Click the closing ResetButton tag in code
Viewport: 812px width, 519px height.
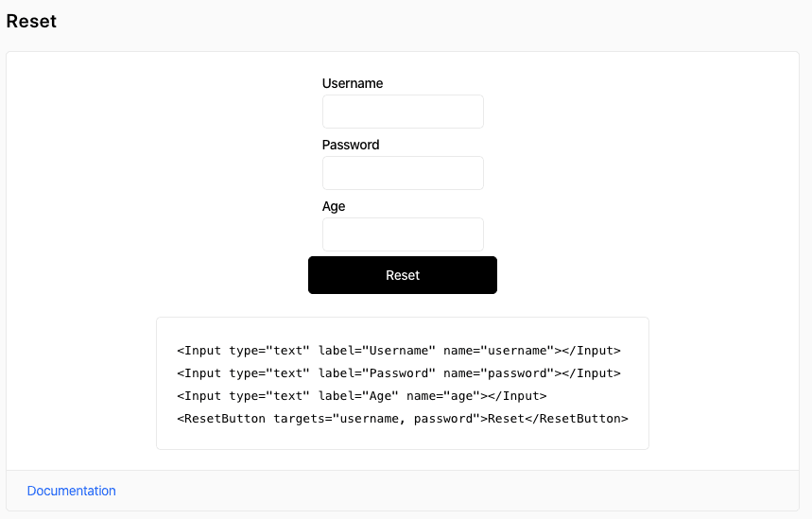[x=576, y=419]
